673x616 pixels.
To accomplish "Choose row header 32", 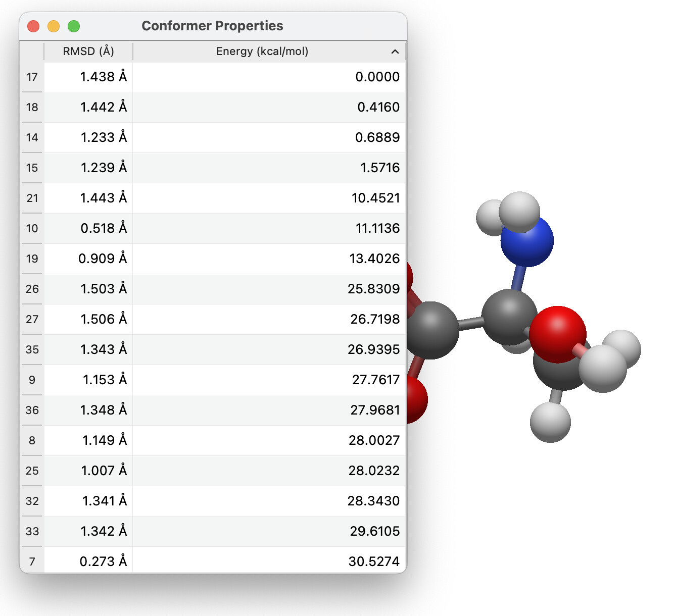I will pyautogui.click(x=32, y=501).
